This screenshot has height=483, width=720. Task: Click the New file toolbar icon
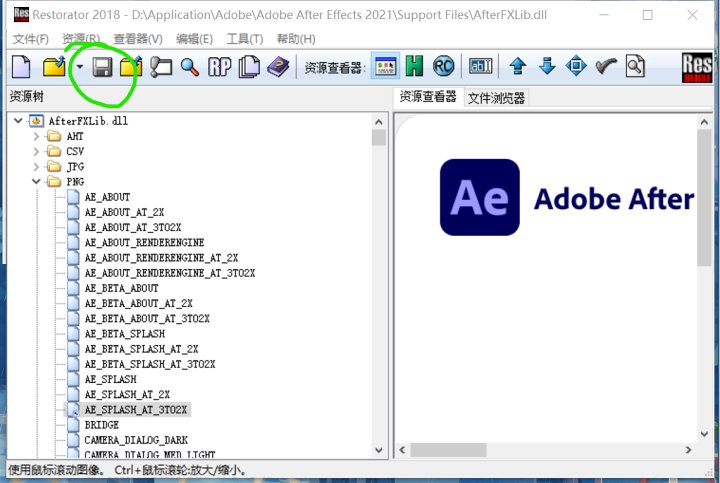pyautogui.click(x=21, y=67)
